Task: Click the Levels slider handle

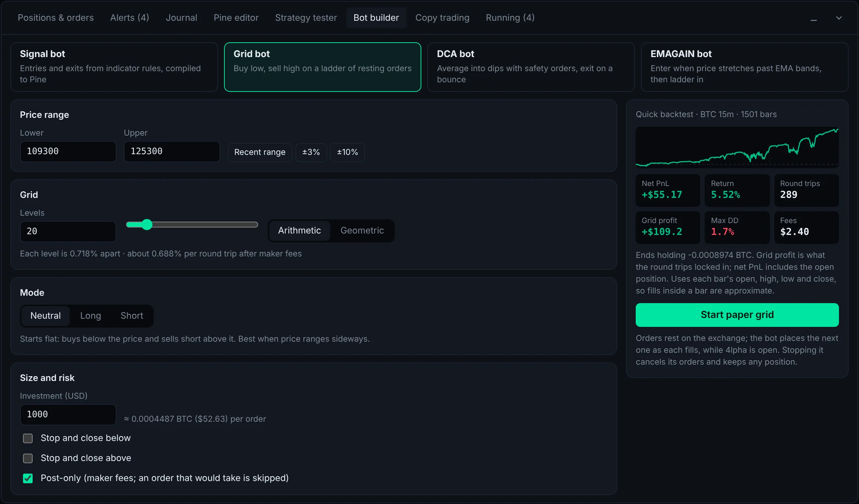Action: (147, 225)
